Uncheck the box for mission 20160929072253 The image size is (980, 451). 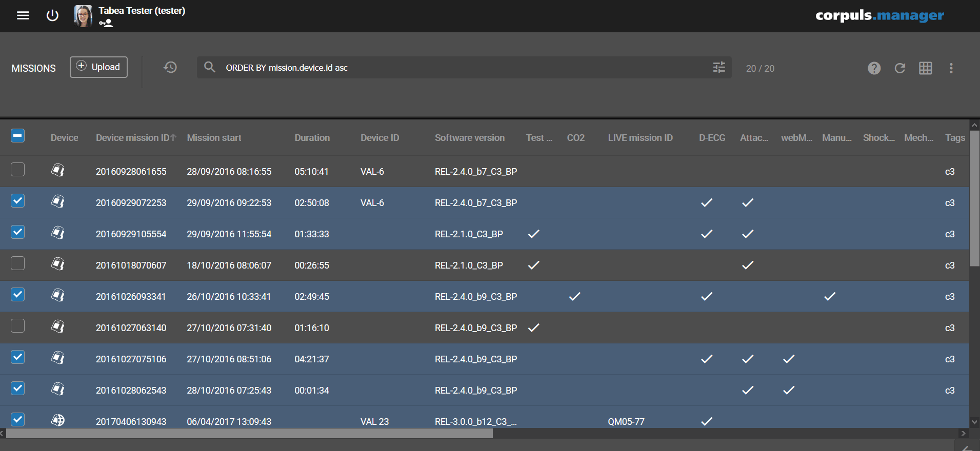click(18, 201)
